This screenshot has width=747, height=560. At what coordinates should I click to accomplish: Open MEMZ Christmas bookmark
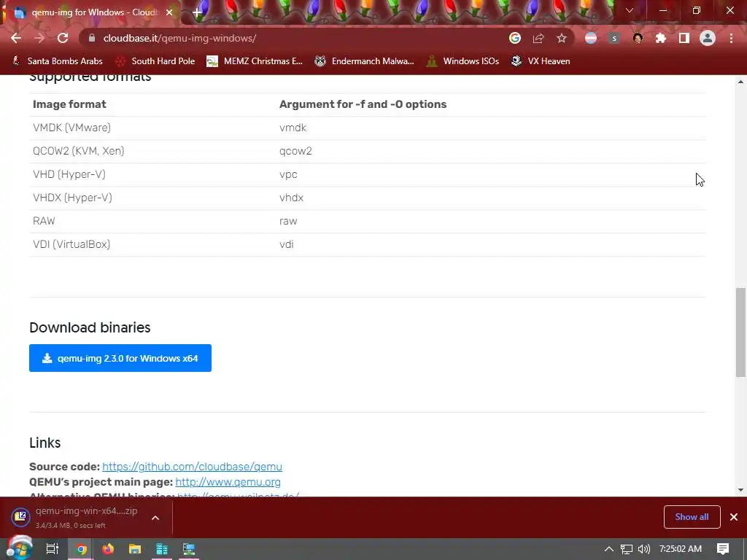[x=255, y=61]
